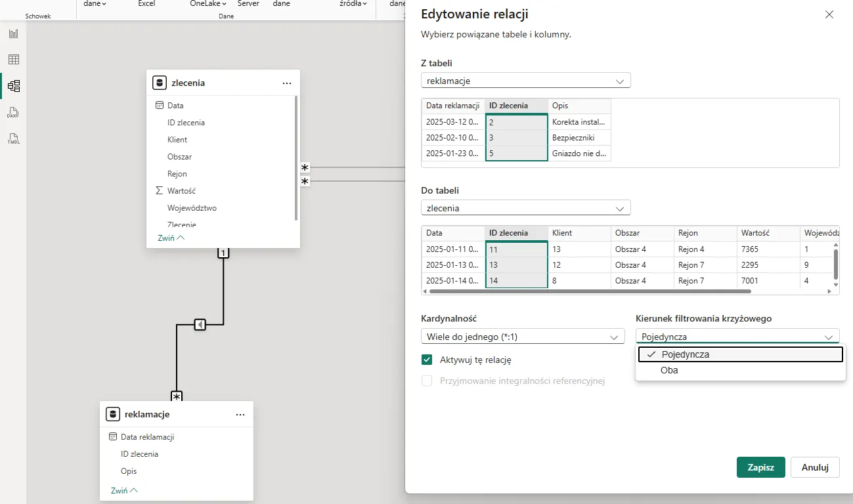Click the Zapisz button
This screenshot has height=504, width=853.
coord(760,468)
